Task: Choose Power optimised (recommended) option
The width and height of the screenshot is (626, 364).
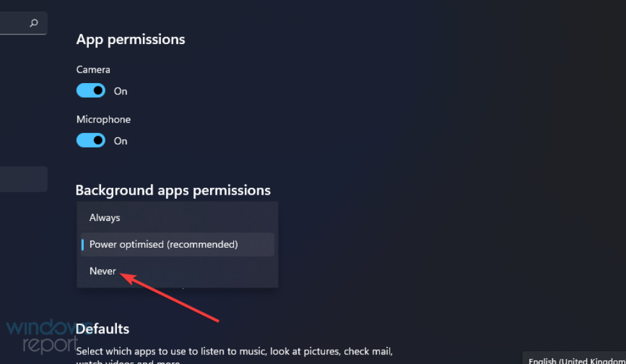Action: 164,245
